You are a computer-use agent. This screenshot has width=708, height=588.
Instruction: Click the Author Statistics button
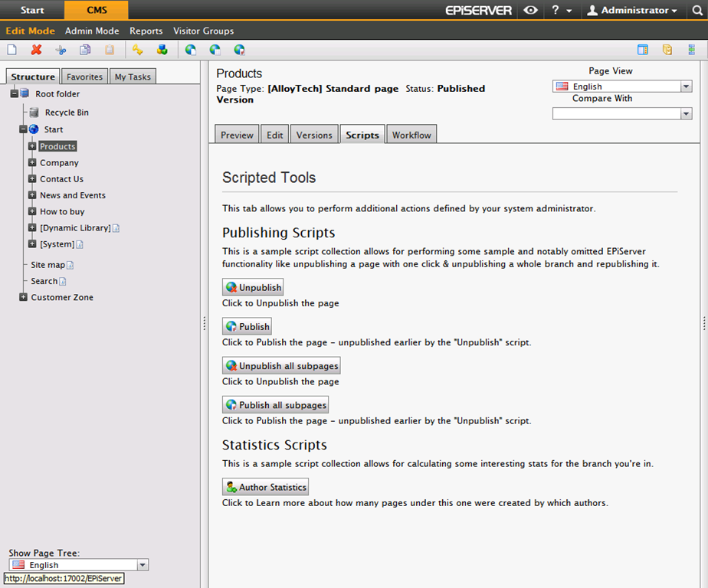[x=265, y=487]
